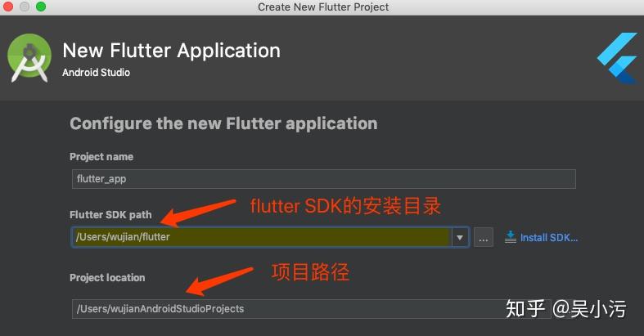Click the Project name label
This screenshot has width=644, height=336.
click(101, 157)
